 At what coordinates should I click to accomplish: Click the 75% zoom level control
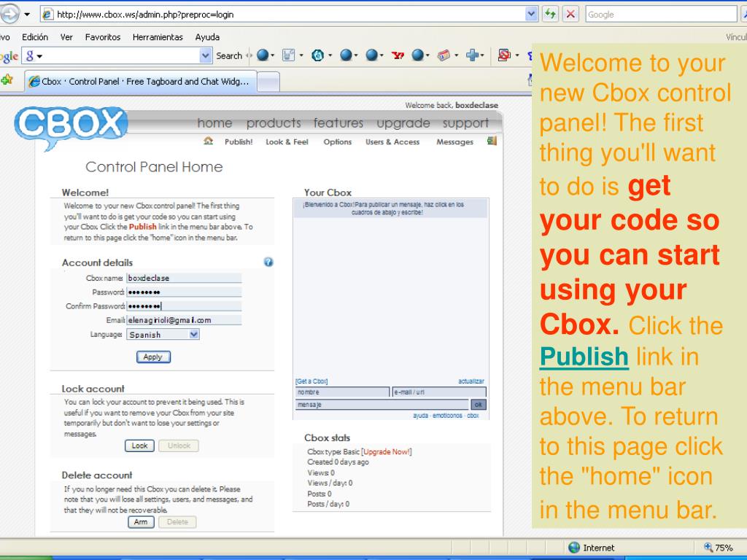point(719,548)
